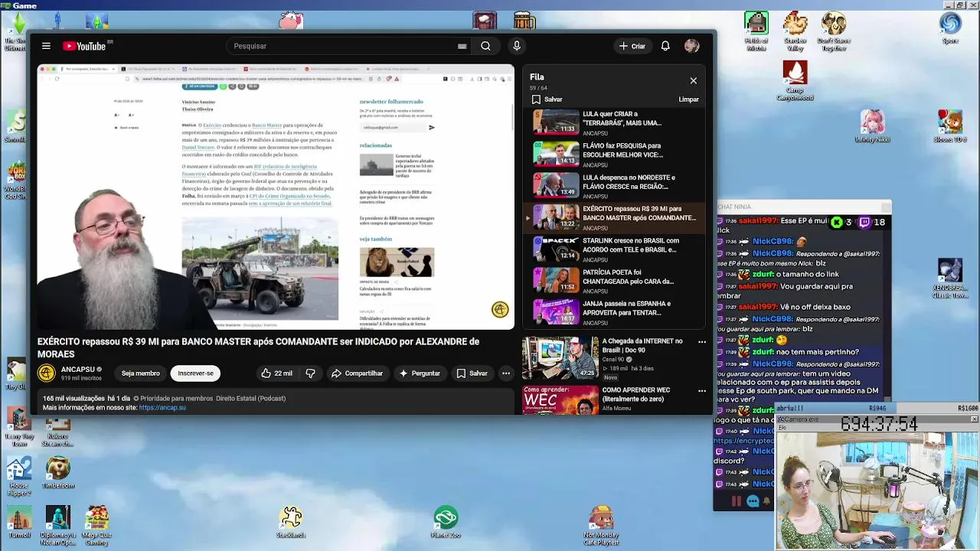Select queue item STARLINK cresce no BRASIL
The image size is (980, 551).
coord(615,249)
